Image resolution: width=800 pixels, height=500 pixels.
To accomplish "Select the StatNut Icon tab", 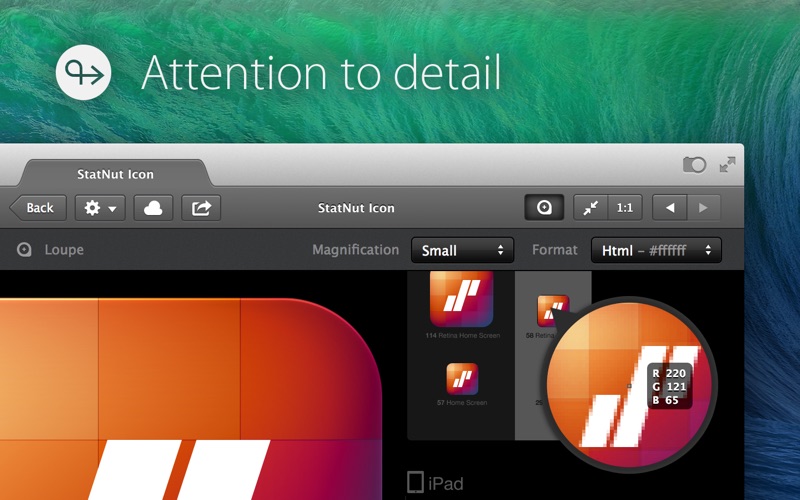I will click(x=115, y=174).
